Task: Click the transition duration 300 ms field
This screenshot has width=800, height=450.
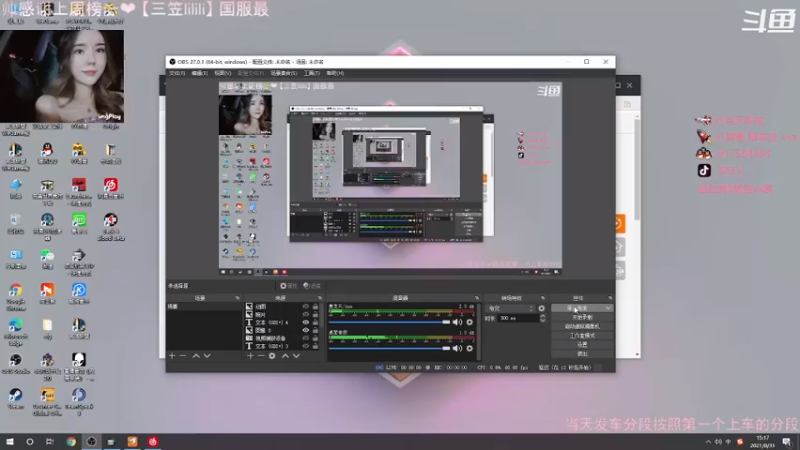Action: tap(517, 318)
